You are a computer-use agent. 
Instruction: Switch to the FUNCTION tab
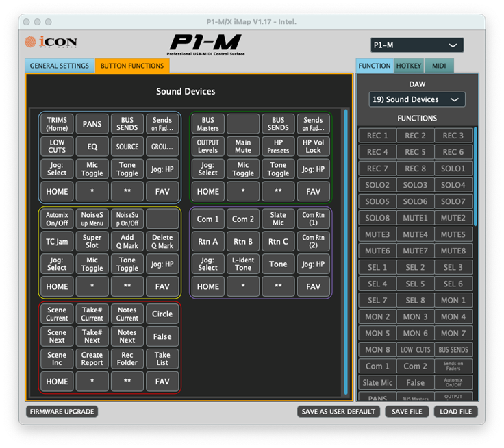(x=375, y=66)
